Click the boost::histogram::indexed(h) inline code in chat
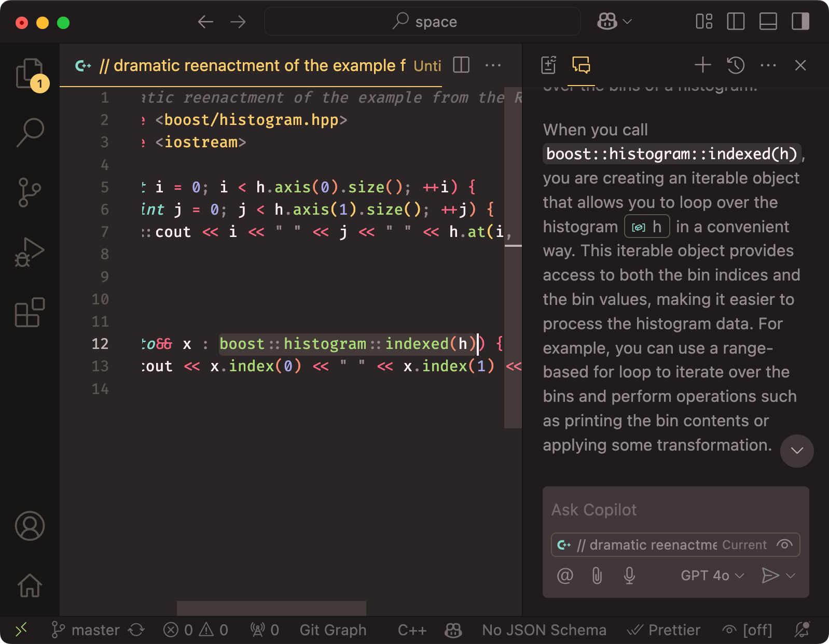 (x=672, y=154)
